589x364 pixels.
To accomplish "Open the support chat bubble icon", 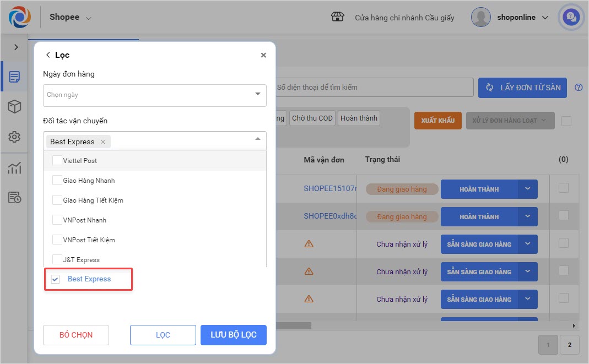I will tap(571, 17).
